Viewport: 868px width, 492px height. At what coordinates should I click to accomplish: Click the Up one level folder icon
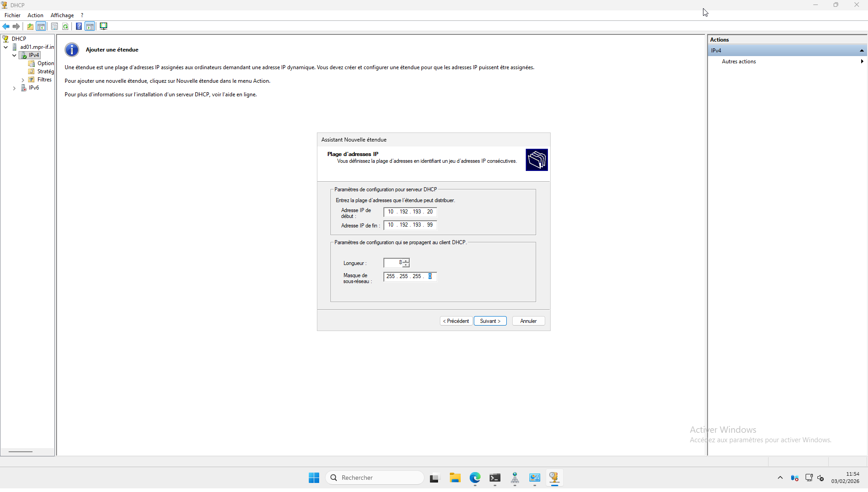[30, 26]
